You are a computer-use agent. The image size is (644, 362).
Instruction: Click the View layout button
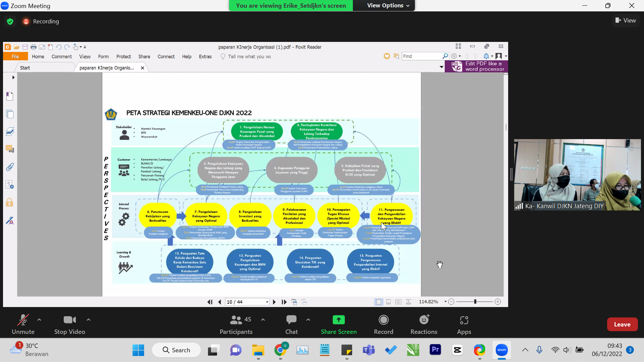coord(626,20)
